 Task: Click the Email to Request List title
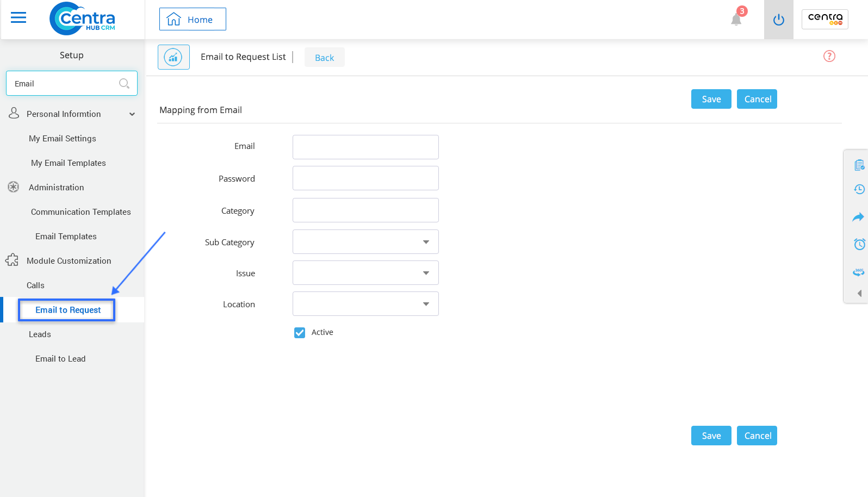coord(243,57)
